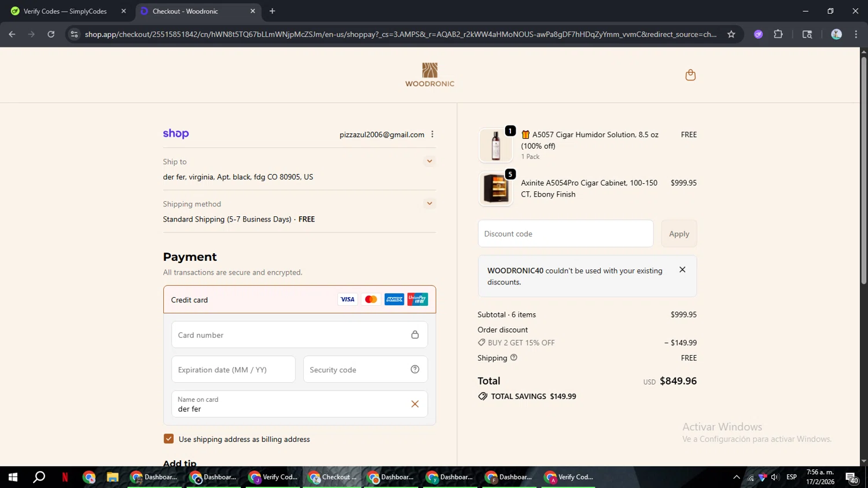Screen dimensions: 868x488
Task: Click the BUY 2 GET 15% OFF tag icon
Action: [481, 343]
